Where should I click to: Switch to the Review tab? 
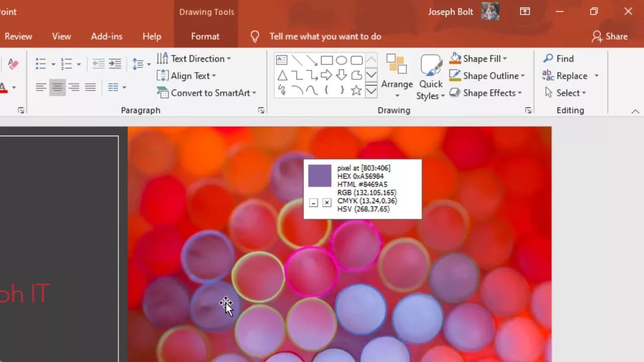coord(18,36)
